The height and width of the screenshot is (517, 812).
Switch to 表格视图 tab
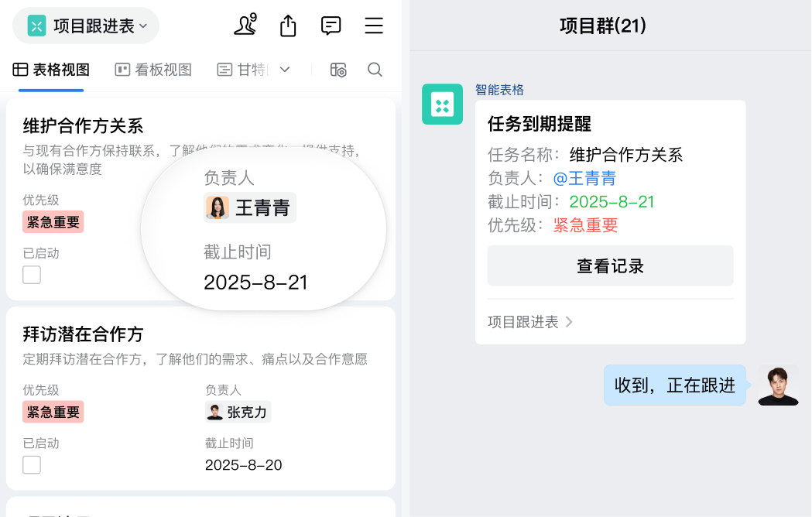point(49,69)
